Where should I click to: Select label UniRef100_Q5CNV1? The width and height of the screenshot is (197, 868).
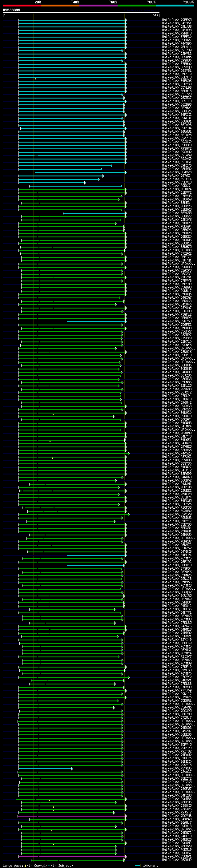(x=177, y=856)
